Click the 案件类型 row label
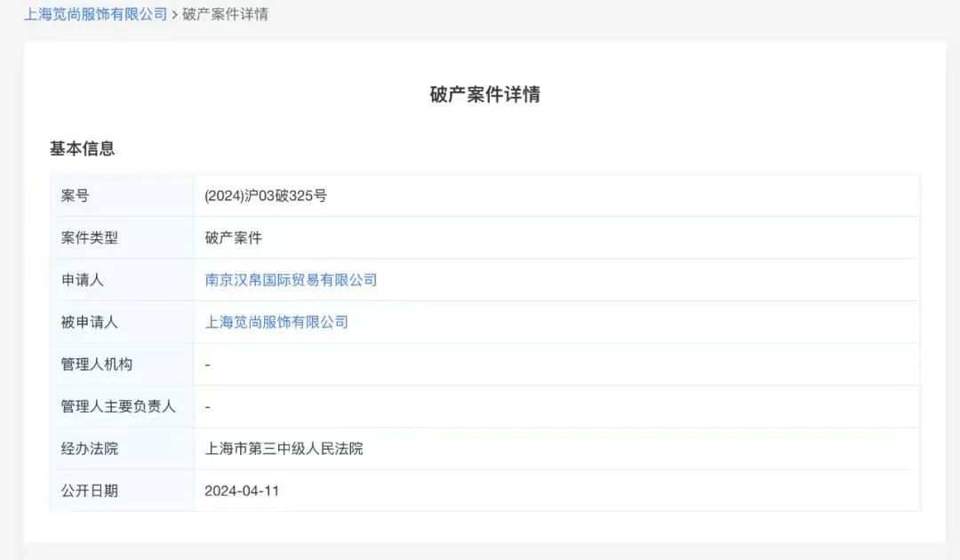This screenshot has height=560, width=960. pos(89,237)
